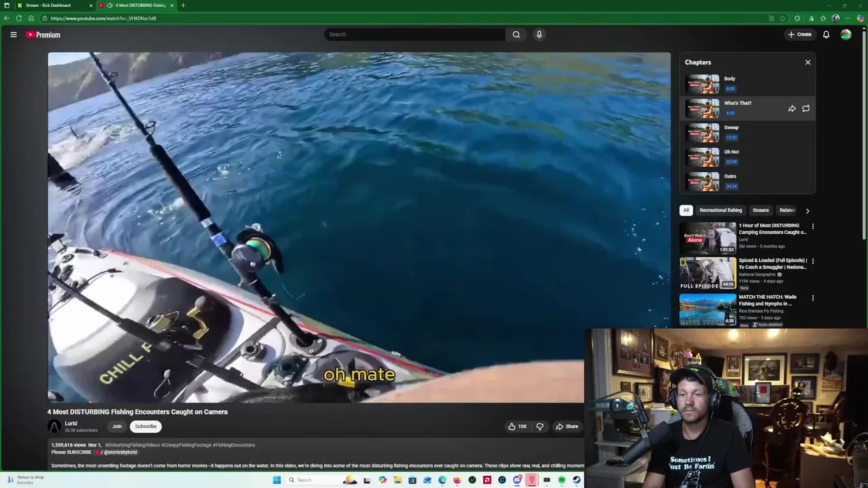This screenshot has height=488, width=868.
Task: Click the YouTube search magnifier button
Action: 516,35
